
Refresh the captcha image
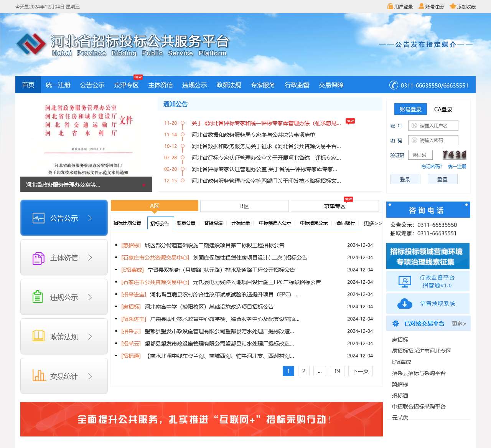pos(454,155)
